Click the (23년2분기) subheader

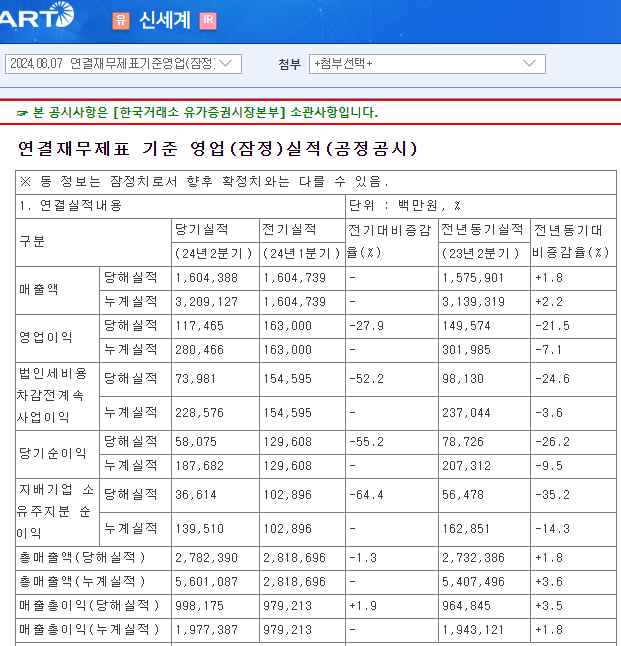[x=480, y=253]
